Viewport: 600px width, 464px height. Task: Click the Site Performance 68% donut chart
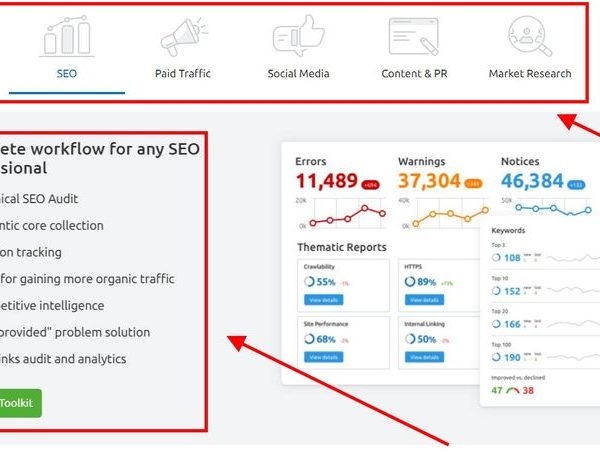click(311, 340)
